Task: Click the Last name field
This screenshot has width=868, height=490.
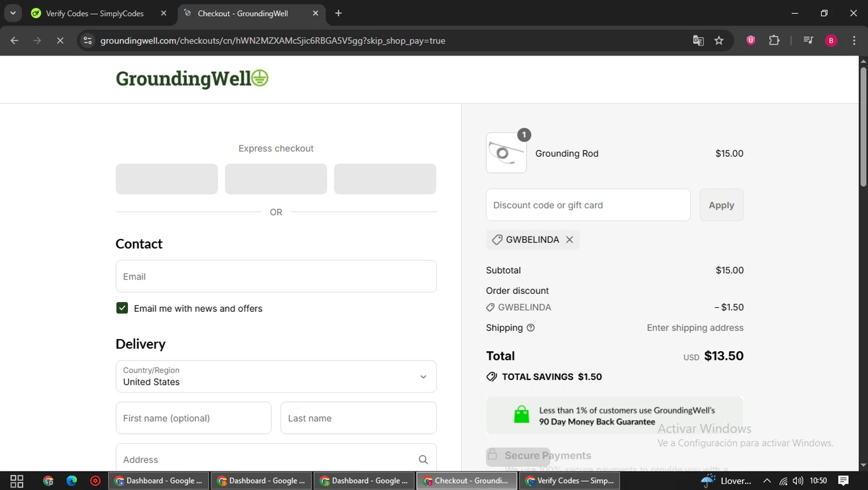Action: (x=359, y=418)
